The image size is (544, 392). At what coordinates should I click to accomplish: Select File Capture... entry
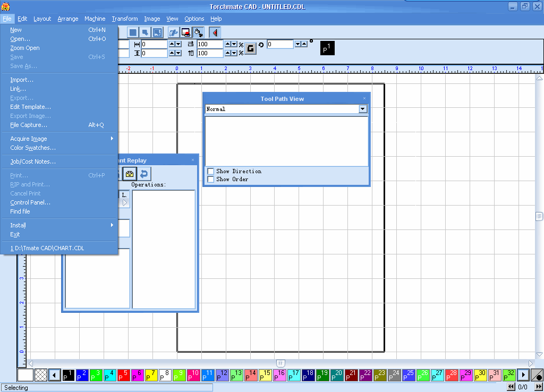pyautogui.click(x=59, y=125)
